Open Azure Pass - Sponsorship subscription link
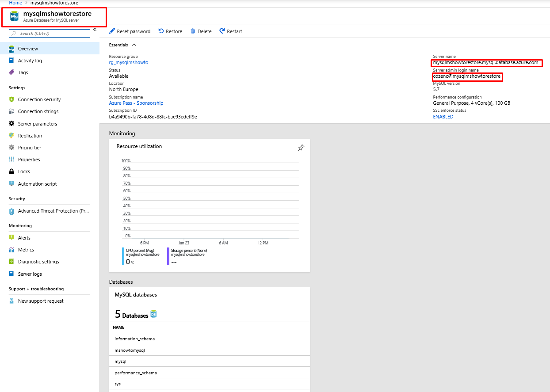 click(x=136, y=103)
